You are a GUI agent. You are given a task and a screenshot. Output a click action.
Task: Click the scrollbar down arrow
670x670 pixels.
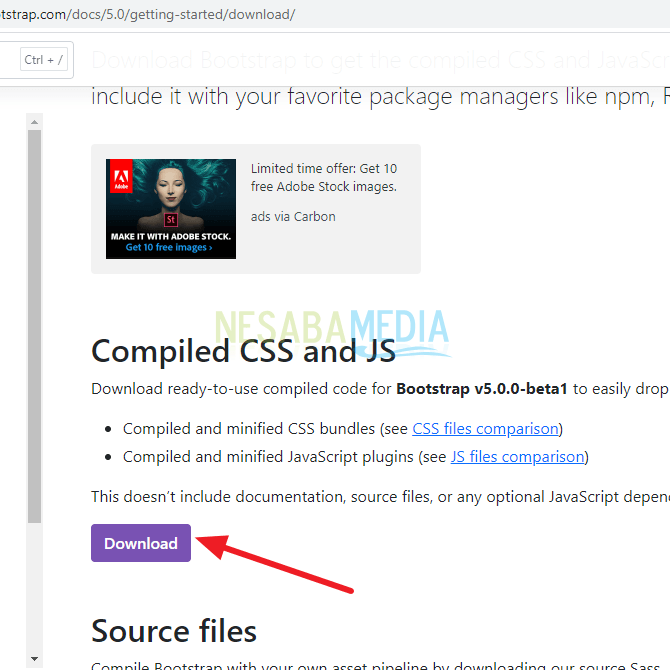[x=34, y=658]
